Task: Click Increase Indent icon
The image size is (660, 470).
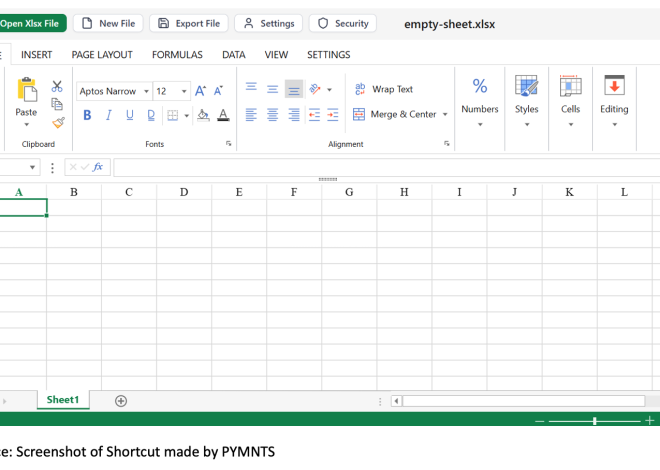Action: pos(333,114)
